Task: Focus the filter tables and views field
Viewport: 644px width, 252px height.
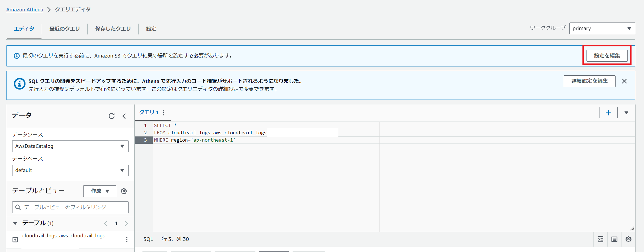Action: point(70,207)
